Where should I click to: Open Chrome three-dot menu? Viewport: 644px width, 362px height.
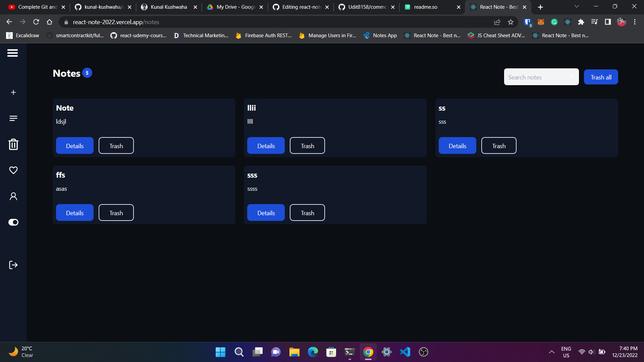pyautogui.click(x=635, y=22)
